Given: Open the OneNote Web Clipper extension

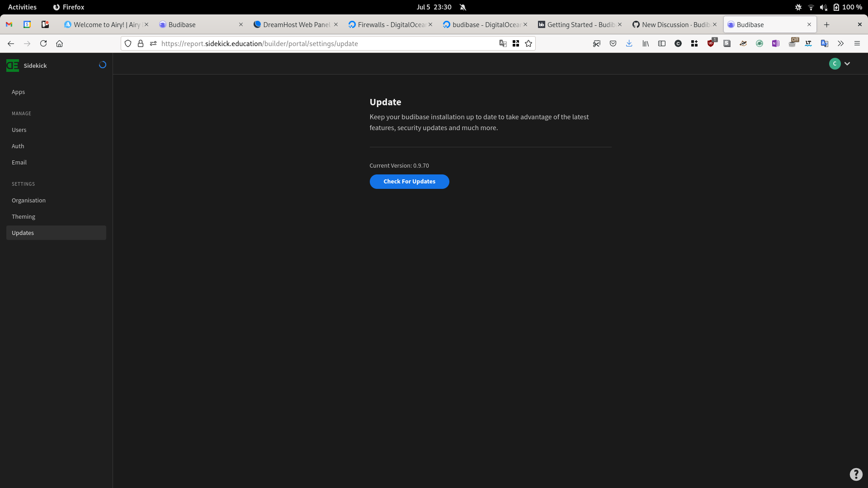Looking at the screenshot, I should [x=776, y=43].
